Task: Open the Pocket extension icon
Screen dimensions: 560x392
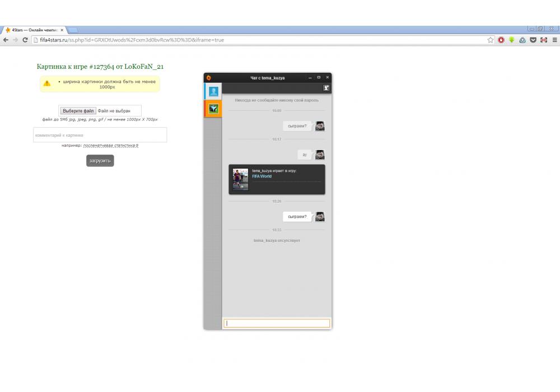Action: click(x=533, y=40)
